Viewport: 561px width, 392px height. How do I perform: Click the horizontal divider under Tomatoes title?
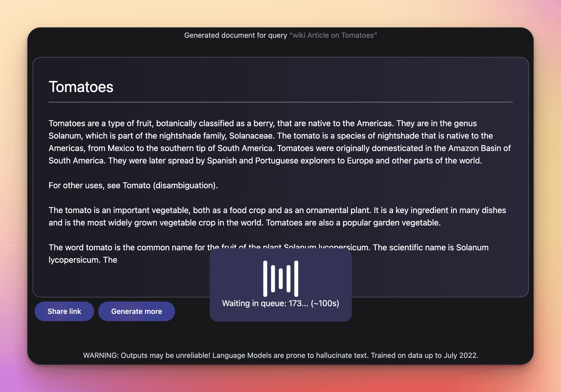(x=280, y=102)
